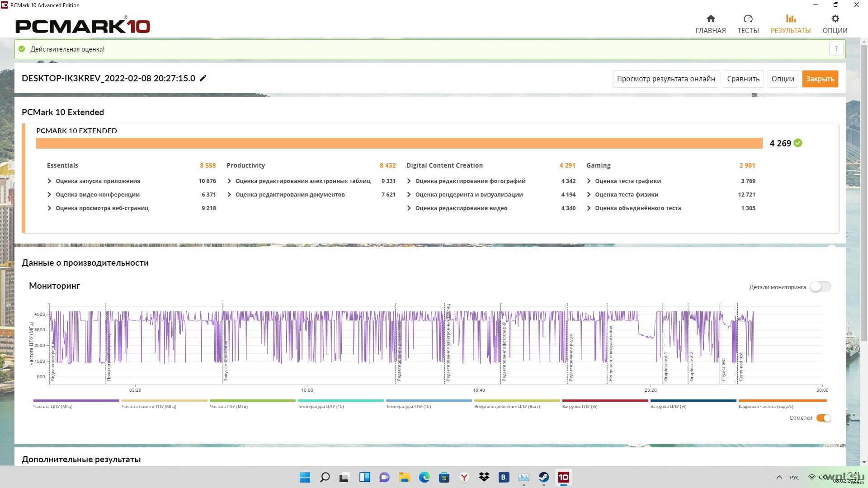Expand Оценка редактирования документов row

[229, 195]
